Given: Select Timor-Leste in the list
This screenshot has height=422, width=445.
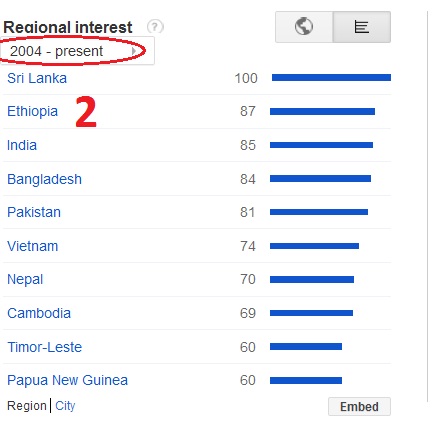Looking at the screenshot, I should coord(45,347).
